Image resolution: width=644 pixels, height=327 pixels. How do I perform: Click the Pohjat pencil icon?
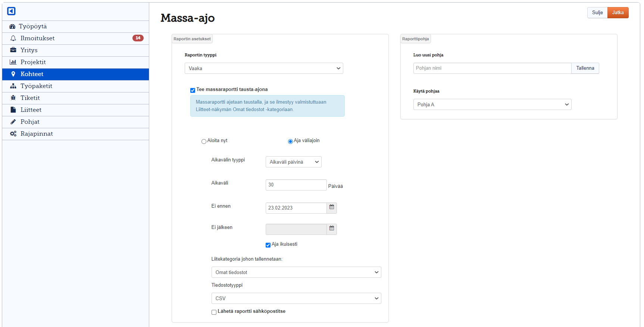click(x=13, y=122)
